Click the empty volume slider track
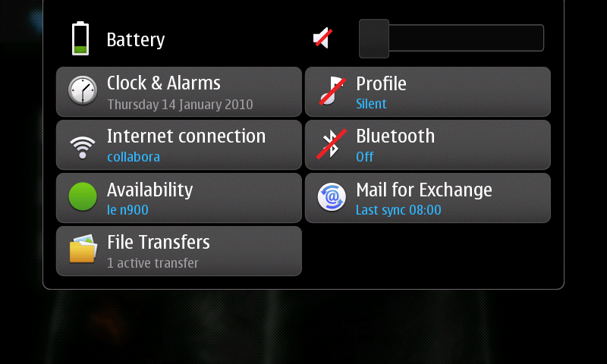Image resolution: width=607 pixels, height=364 pixels. click(x=467, y=38)
